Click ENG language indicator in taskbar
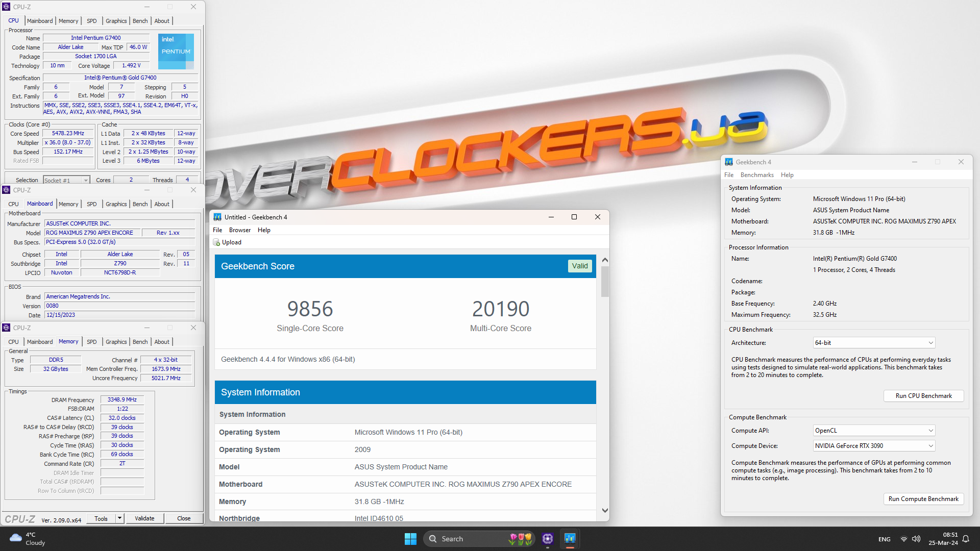 tap(885, 539)
